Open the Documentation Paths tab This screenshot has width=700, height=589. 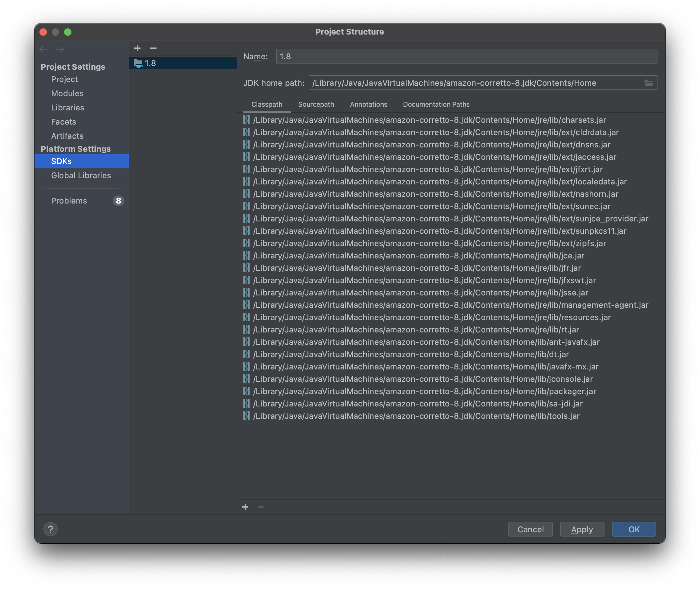[436, 104]
